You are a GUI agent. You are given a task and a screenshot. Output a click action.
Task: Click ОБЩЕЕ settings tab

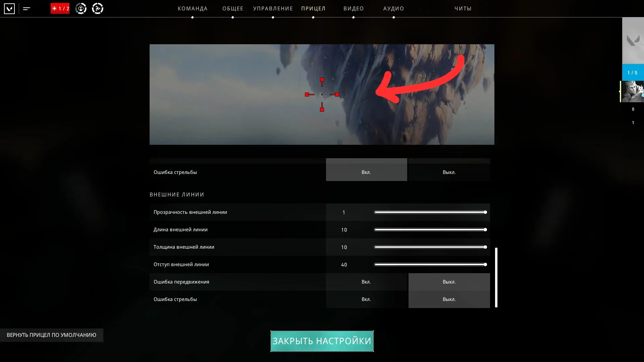tap(233, 8)
